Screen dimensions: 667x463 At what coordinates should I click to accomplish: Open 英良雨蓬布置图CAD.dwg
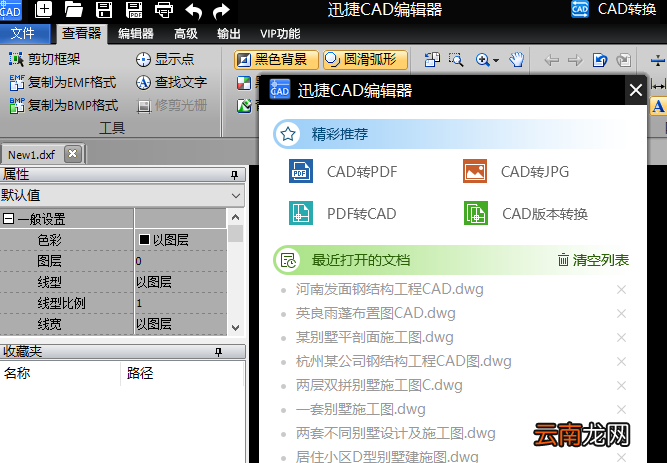click(x=376, y=313)
